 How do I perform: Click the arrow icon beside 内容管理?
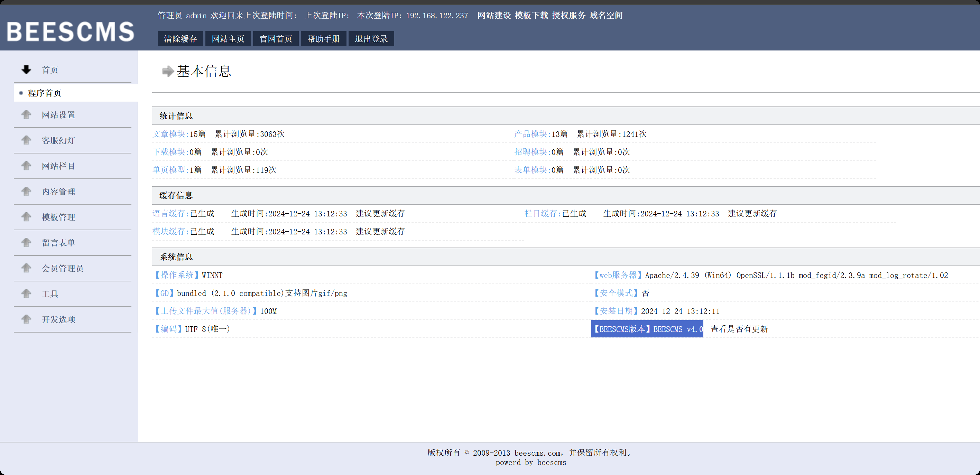26,191
